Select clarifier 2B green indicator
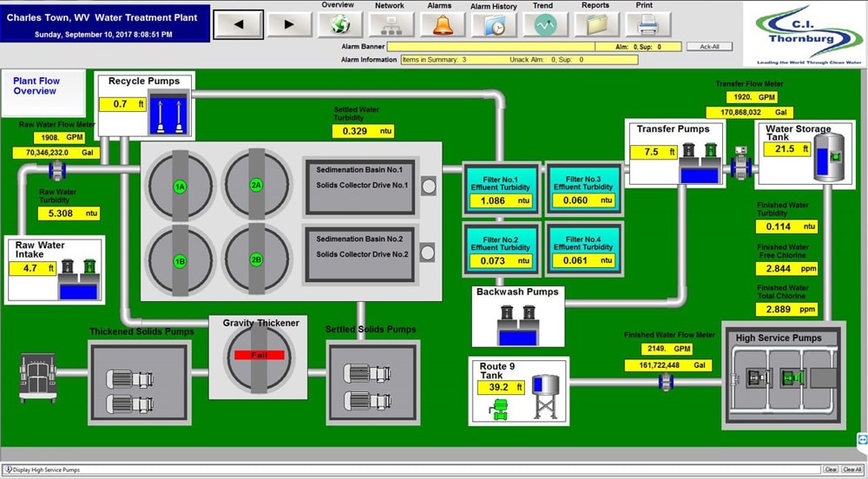This screenshot has height=479, width=868. 256,259
